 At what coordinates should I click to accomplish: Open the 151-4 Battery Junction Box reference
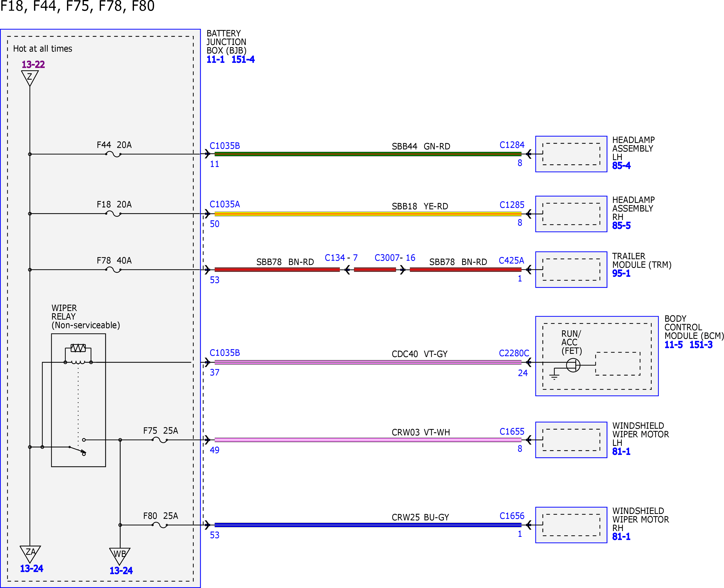(x=243, y=59)
